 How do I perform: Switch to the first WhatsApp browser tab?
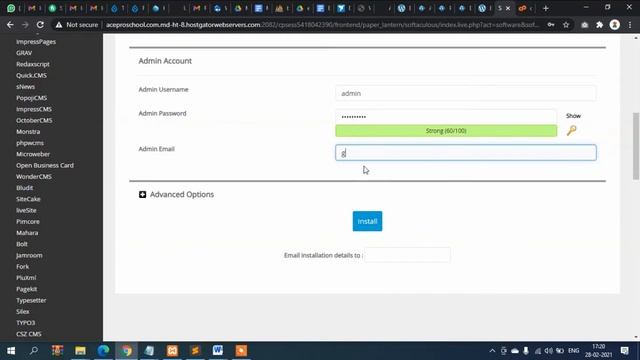11,8
